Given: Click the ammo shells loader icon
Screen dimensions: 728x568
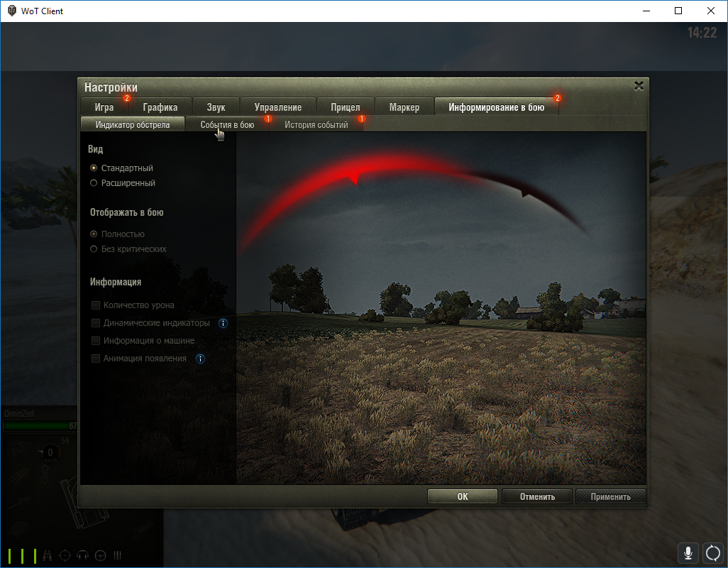Looking at the screenshot, I should click(x=118, y=555).
